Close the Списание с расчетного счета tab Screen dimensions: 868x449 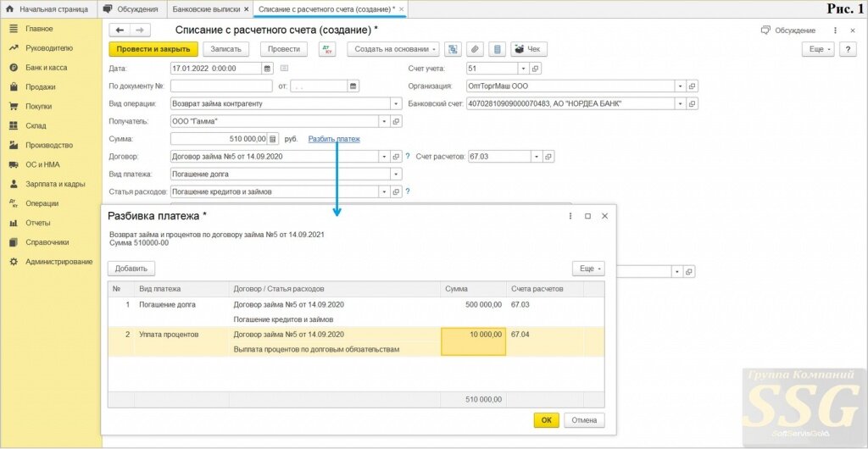[x=401, y=9]
